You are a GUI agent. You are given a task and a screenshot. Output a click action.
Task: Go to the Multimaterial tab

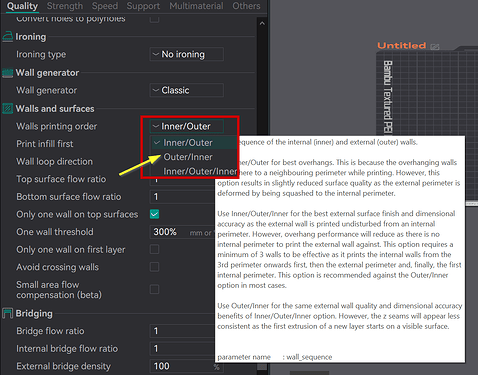196,6
